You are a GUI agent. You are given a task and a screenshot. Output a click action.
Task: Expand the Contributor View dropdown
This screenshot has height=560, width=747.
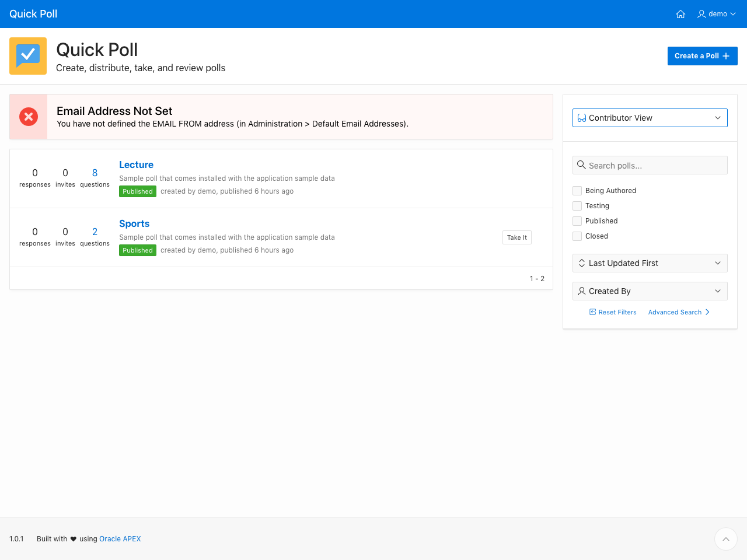650,118
